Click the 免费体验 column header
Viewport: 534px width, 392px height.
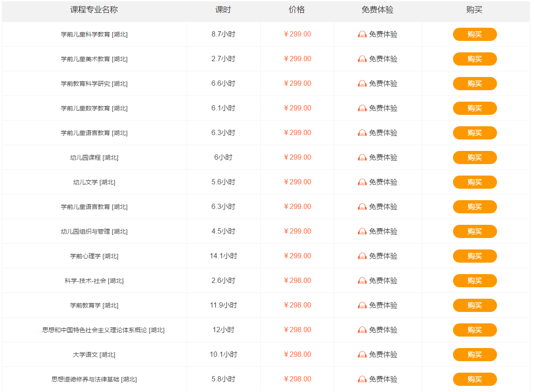tap(377, 10)
